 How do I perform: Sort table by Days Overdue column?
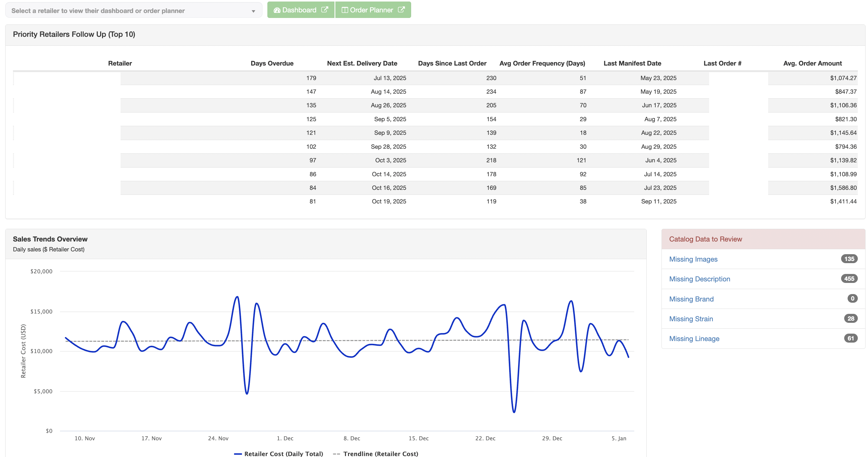[x=272, y=63]
